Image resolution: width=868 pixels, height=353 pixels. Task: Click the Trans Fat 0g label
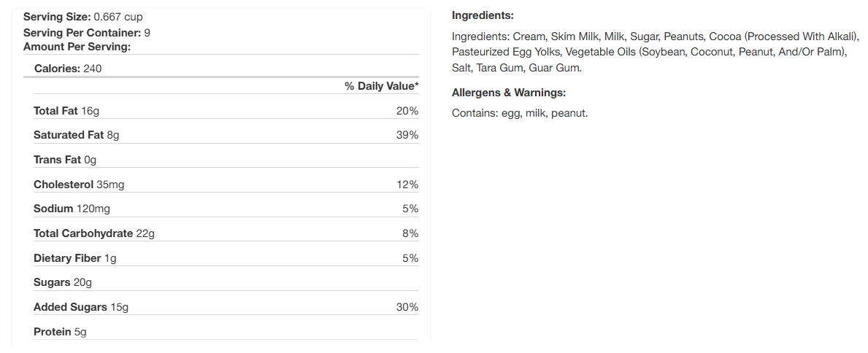click(x=65, y=160)
